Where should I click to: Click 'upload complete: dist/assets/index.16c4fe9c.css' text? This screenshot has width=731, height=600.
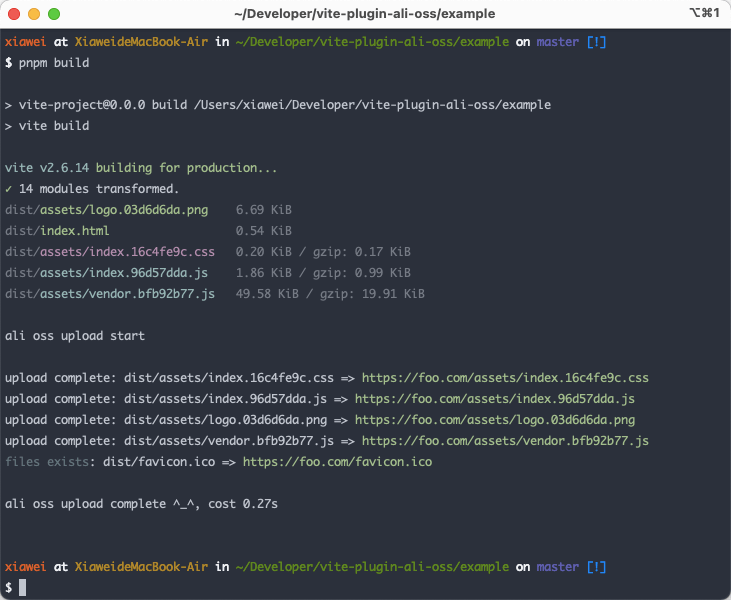(x=169, y=378)
